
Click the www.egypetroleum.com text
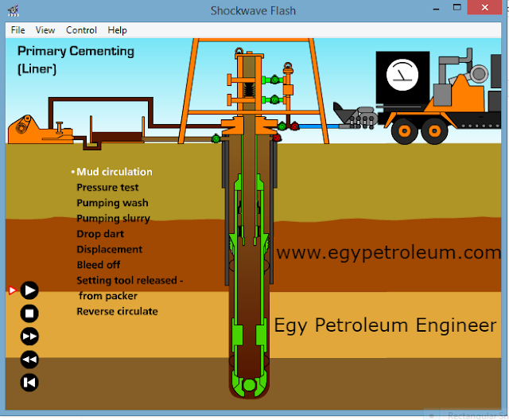click(x=389, y=252)
